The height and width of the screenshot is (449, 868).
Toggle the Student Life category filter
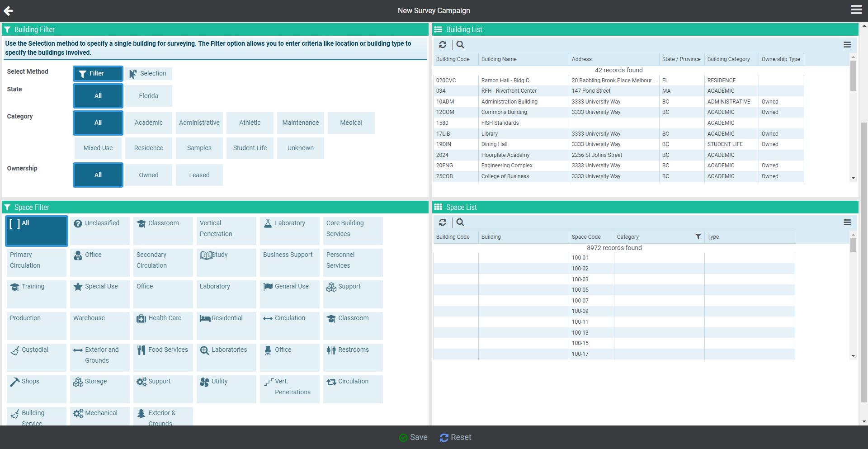(x=250, y=148)
